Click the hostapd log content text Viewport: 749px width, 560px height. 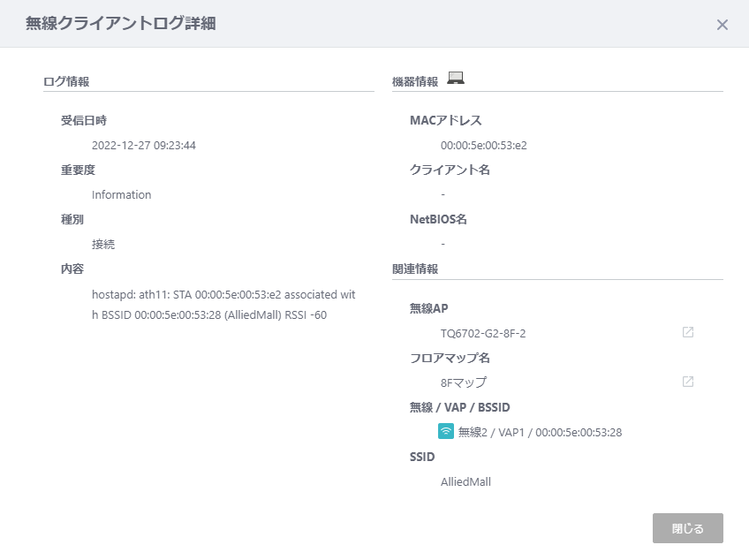[223, 304]
